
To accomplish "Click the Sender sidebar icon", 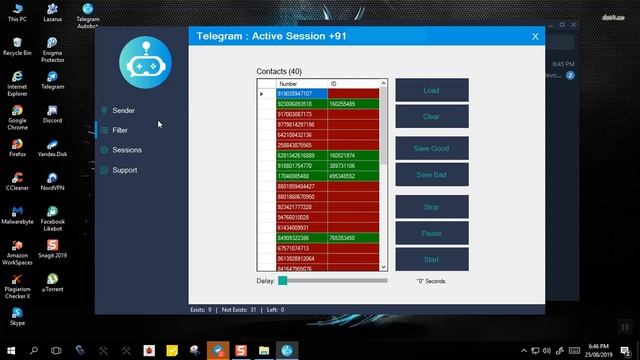I will (x=104, y=110).
